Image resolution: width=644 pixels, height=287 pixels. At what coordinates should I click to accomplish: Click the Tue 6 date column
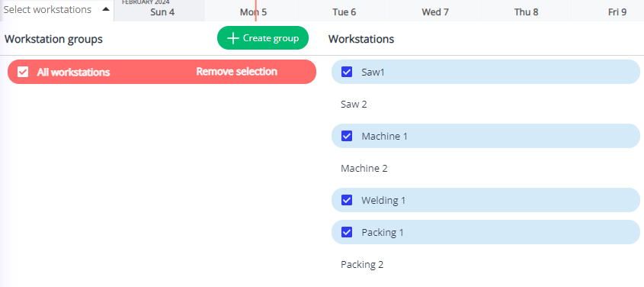pyautogui.click(x=344, y=12)
